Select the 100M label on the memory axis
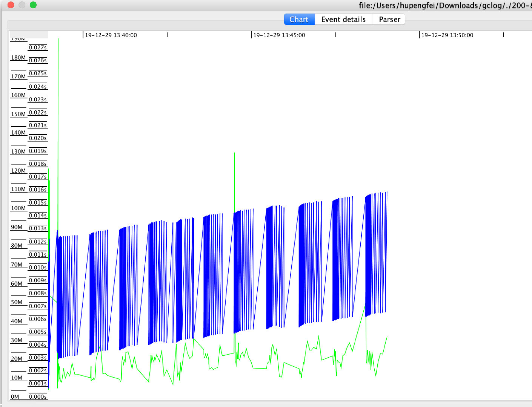This screenshot has height=407, width=532. 18,208
